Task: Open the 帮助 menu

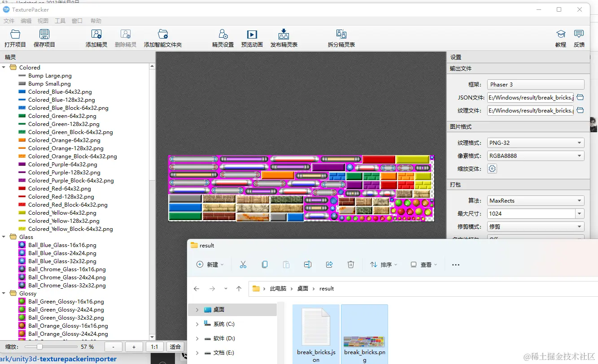Action: 96,21
